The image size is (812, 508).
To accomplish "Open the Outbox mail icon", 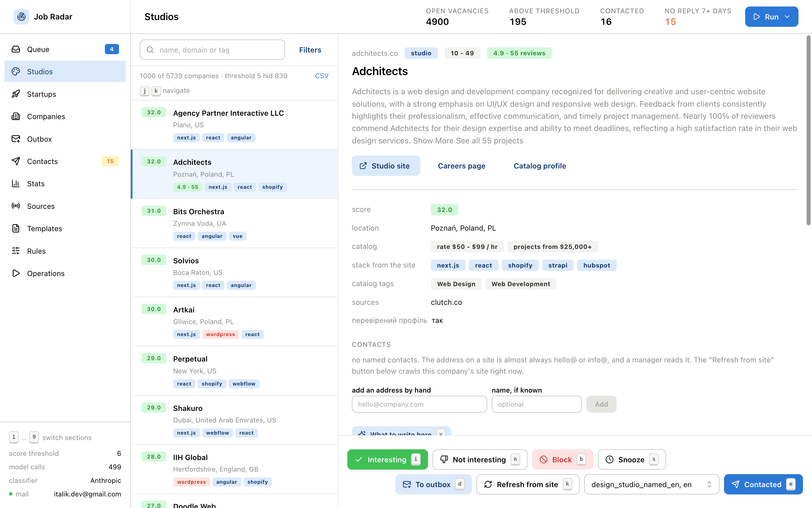I will (x=16, y=139).
